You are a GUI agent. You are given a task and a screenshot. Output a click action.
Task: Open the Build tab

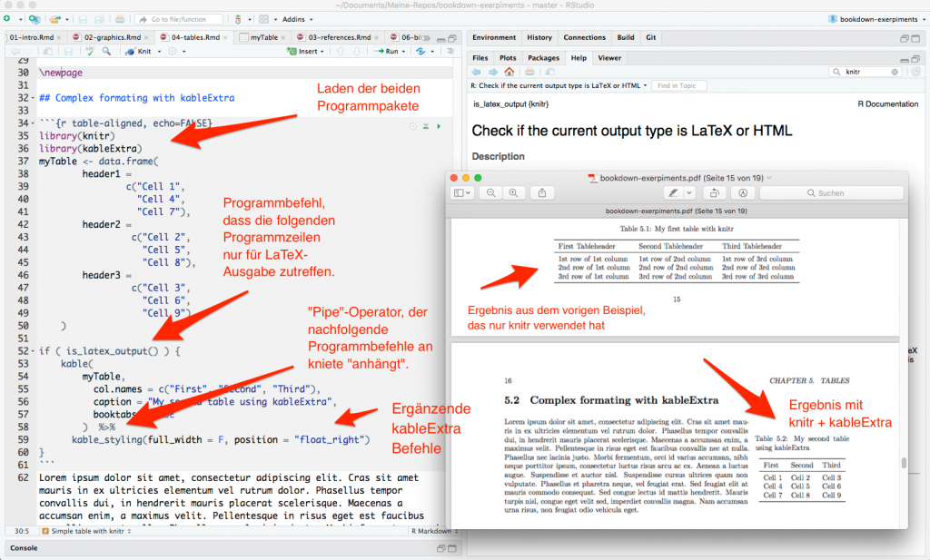click(x=626, y=37)
